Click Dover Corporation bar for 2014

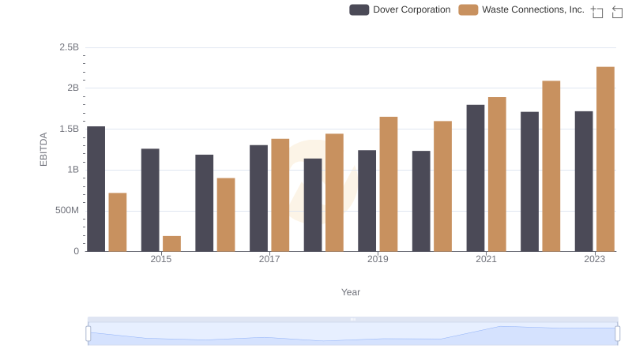(x=96, y=189)
